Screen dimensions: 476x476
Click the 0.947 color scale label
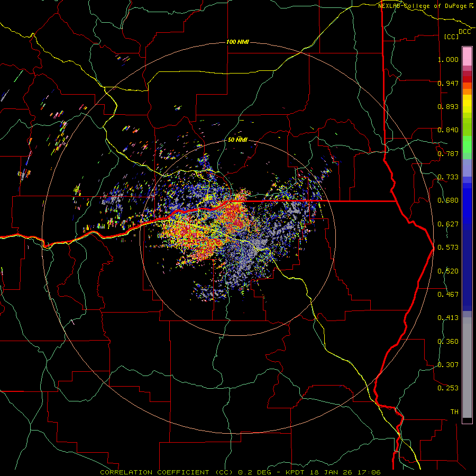click(x=448, y=83)
